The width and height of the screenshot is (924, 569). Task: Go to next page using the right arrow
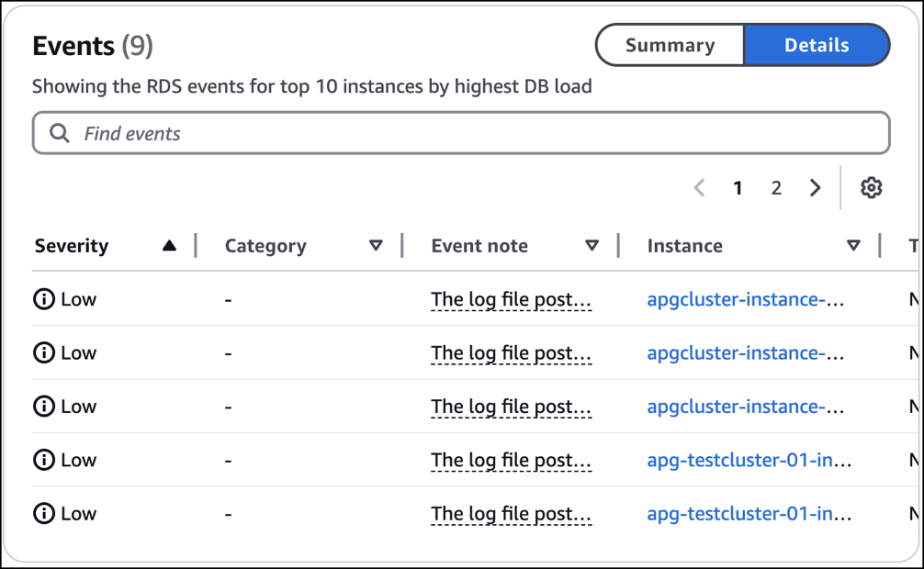[x=815, y=187]
